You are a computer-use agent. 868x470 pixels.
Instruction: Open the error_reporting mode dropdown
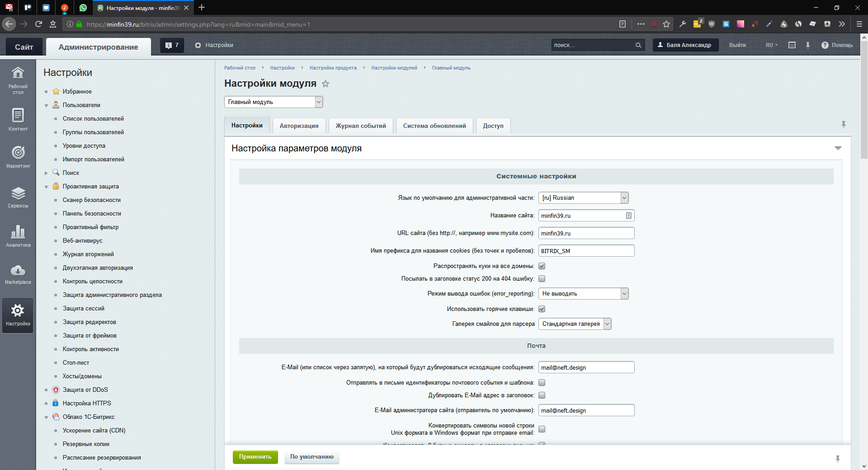583,294
